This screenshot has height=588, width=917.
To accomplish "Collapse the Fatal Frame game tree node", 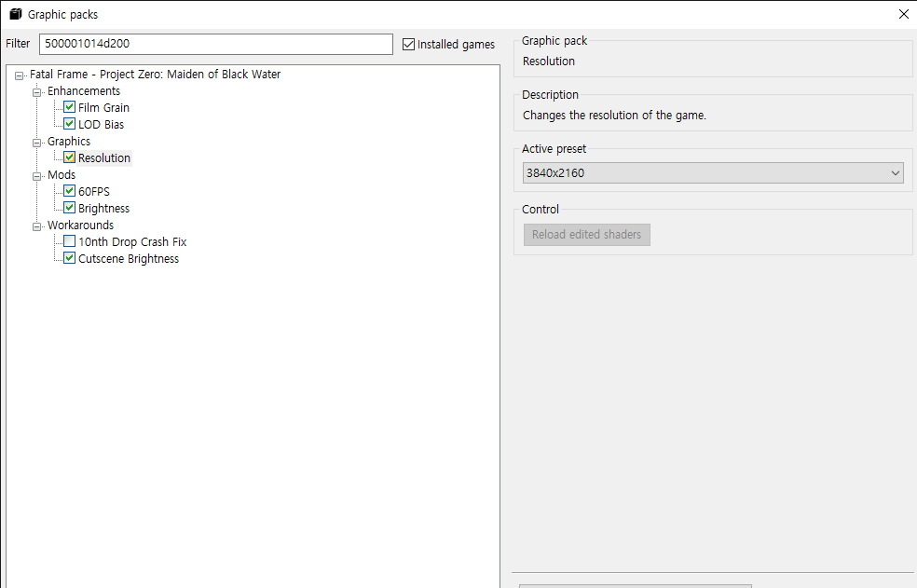I will click(x=20, y=75).
